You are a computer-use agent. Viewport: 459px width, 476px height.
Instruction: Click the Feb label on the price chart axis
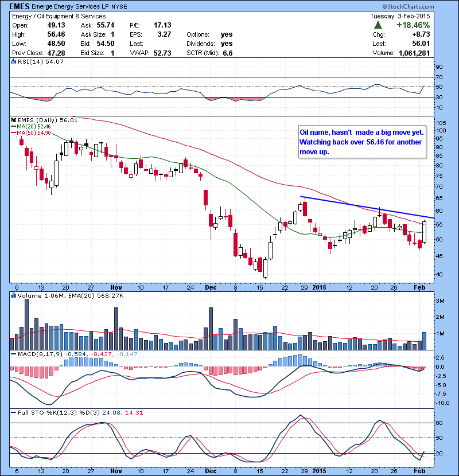(419, 287)
